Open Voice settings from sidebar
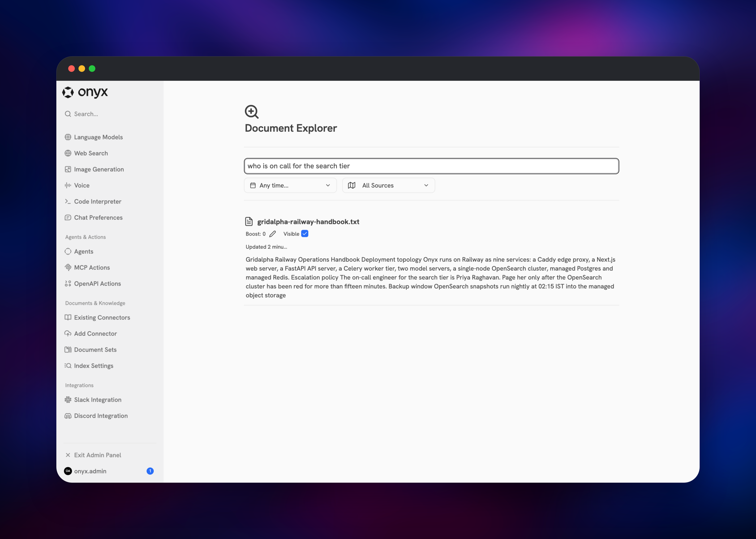The width and height of the screenshot is (756, 539). tap(110, 185)
